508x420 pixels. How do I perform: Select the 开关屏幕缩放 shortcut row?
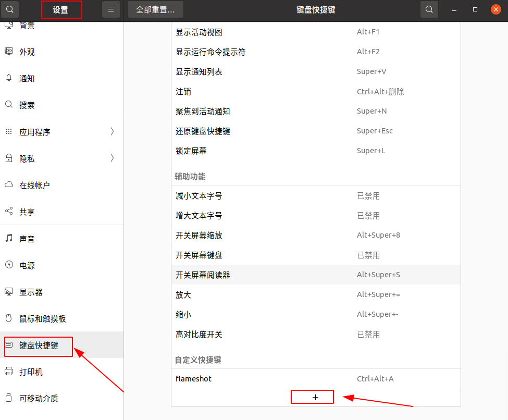[316, 236]
